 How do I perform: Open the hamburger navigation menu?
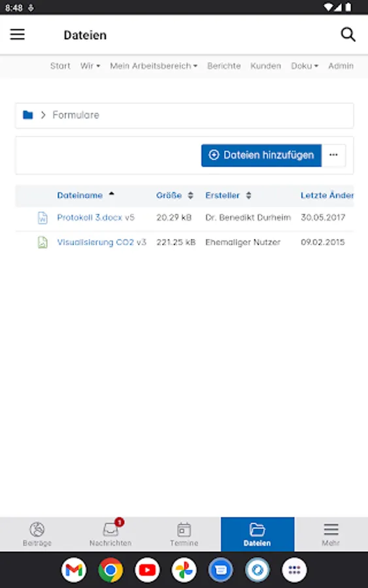click(17, 35)
